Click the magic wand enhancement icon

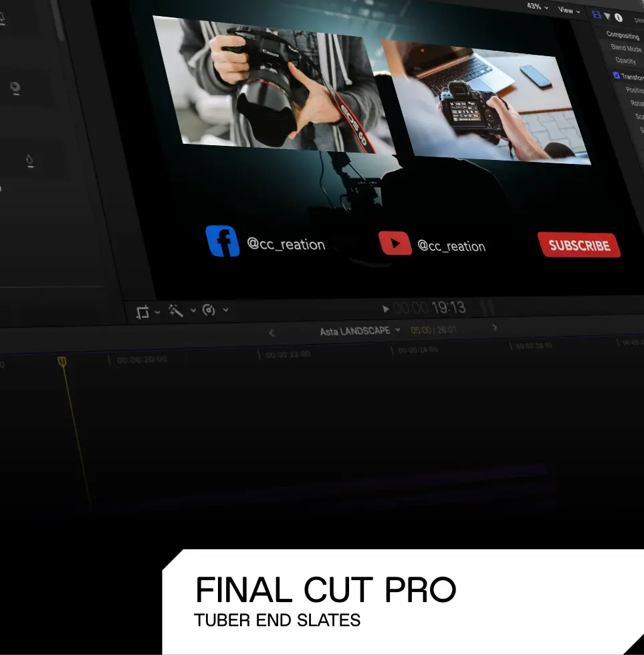(x=177, y=310)
